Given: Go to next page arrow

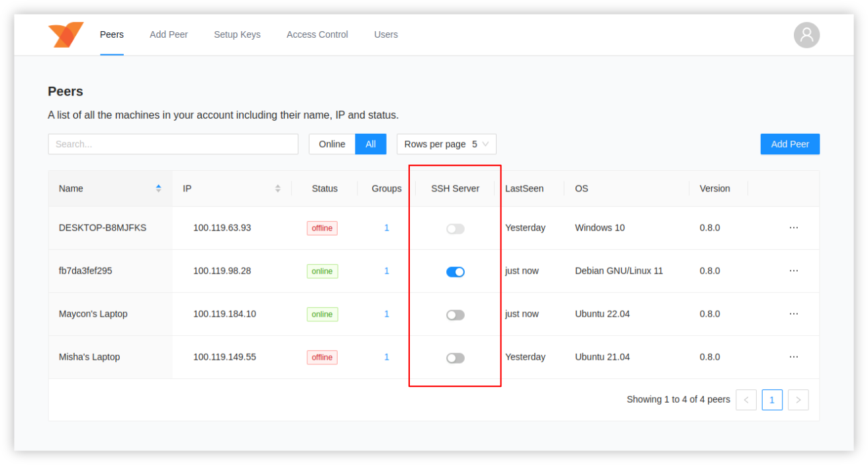Looking at the screenshot, I should [x=798, y=400].
